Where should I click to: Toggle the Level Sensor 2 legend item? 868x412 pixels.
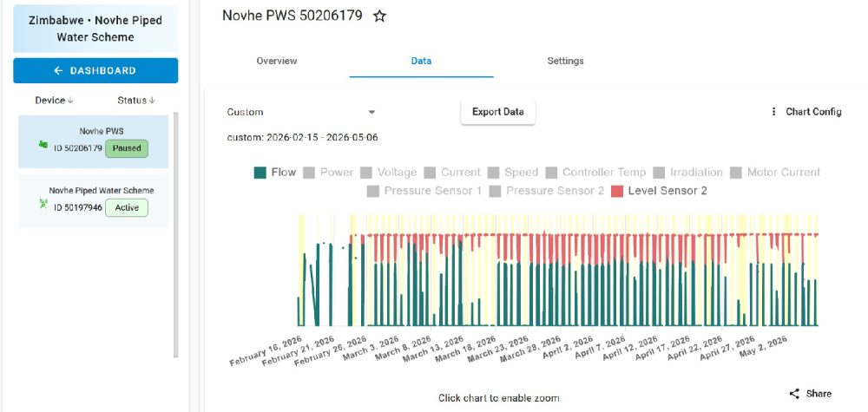[x=659, y=191]
